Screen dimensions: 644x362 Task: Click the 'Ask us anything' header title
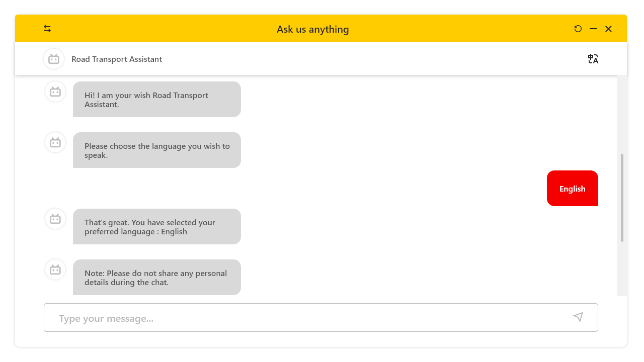tap(312, 29)
